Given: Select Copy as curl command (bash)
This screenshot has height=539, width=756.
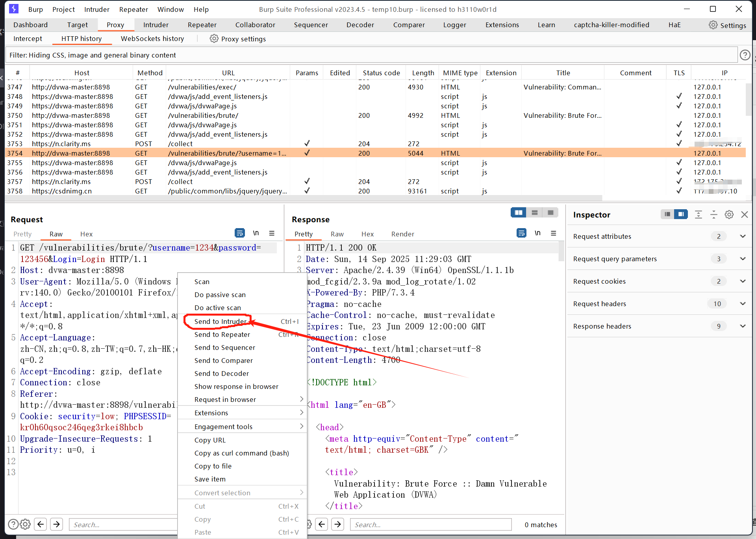Looking at the screenshot, I should coord(242,453).
